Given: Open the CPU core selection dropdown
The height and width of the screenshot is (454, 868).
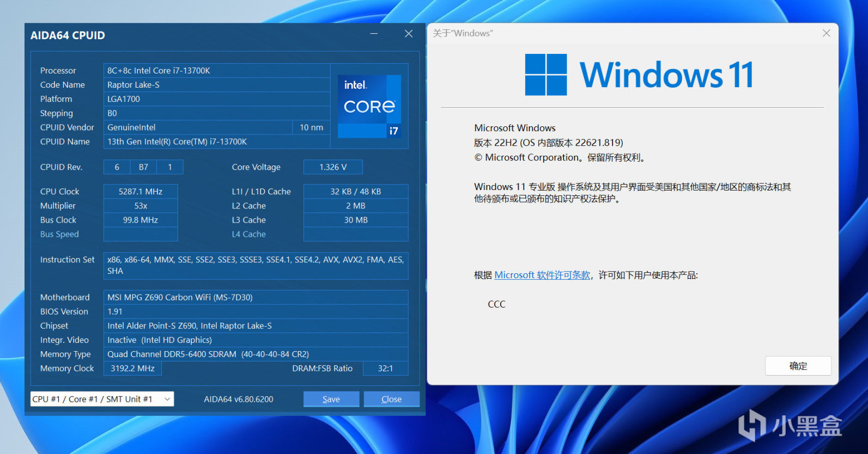Looking at the screenshot, I should 102,399.
